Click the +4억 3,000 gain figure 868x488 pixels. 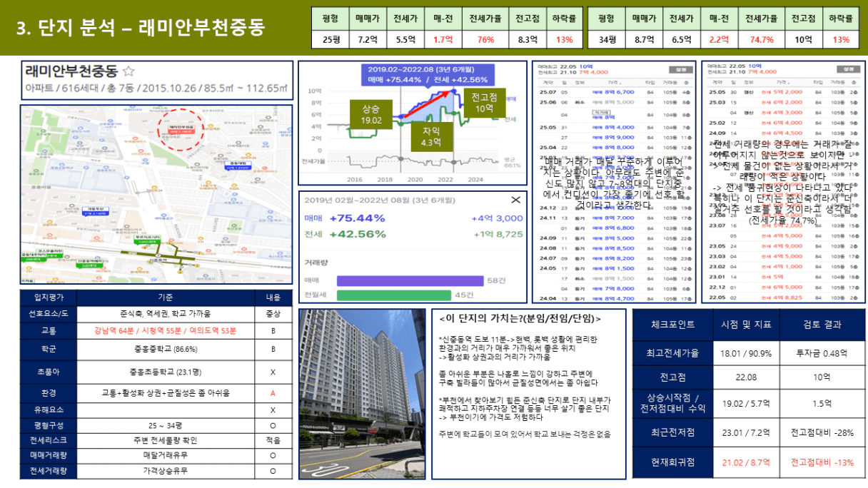pos(497,218)
